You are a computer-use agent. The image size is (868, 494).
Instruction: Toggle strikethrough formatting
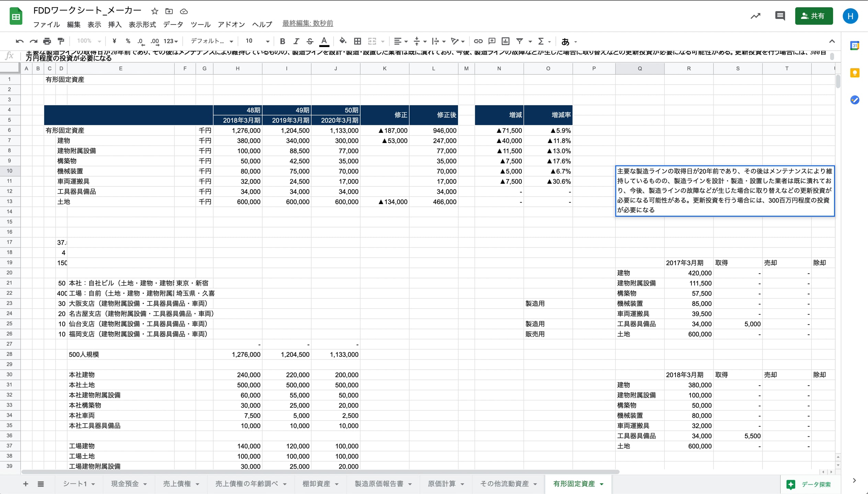(x=310, y=41)
